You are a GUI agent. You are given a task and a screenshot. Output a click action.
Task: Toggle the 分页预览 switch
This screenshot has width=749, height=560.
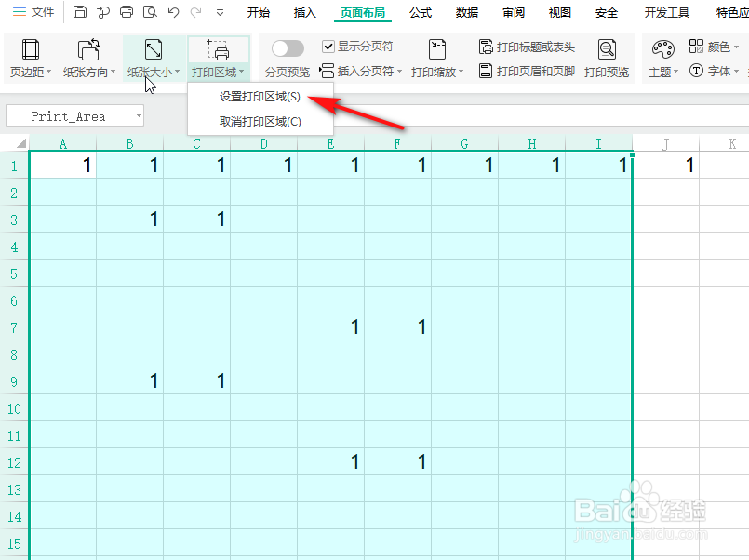pos(288,48)
